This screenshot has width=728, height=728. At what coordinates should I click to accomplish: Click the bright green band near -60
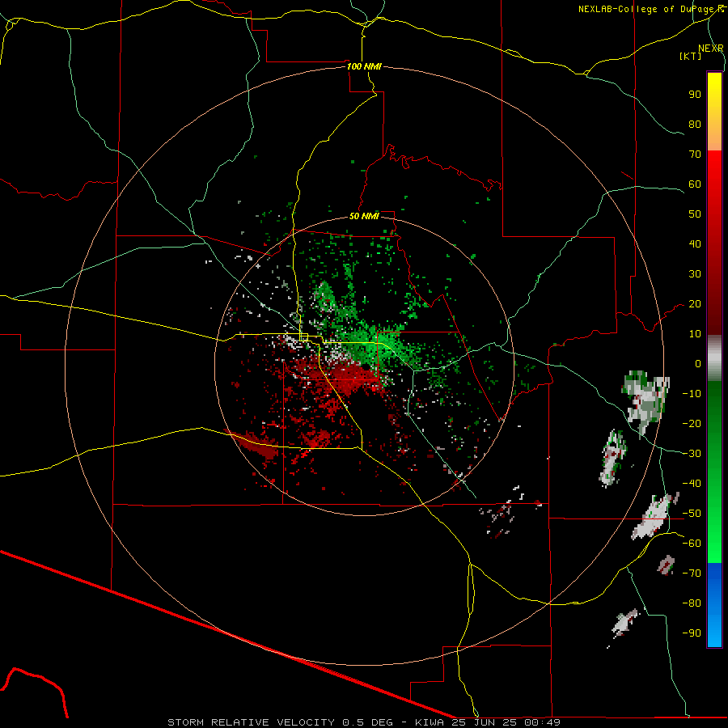click(x=714, y=548)
